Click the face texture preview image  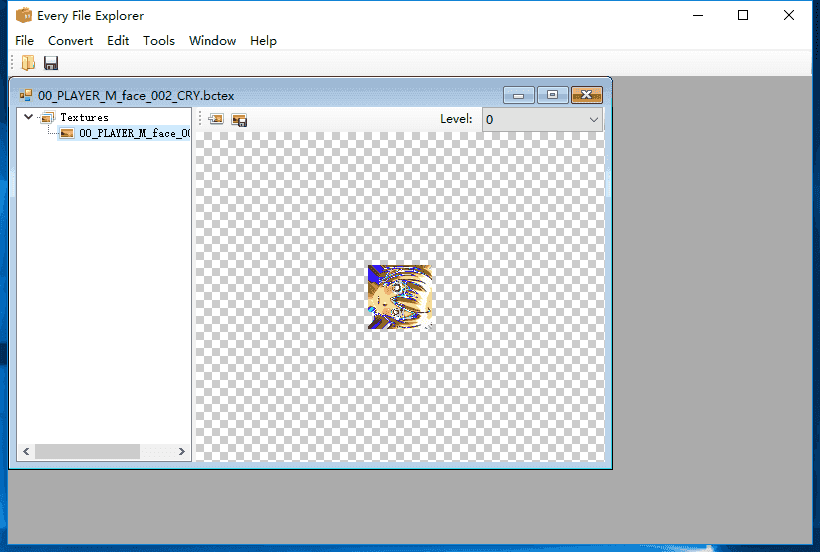pos(400,297)
